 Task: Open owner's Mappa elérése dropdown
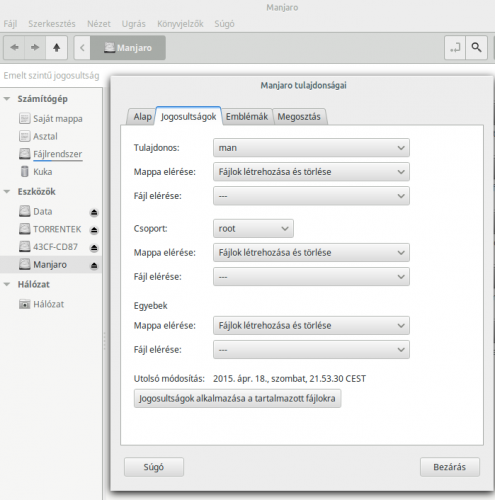pyautogui.click(x=311, y=172)
